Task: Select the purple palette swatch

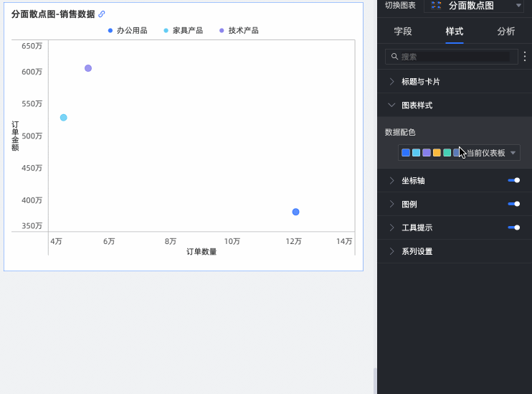Action: click(427, 153)
